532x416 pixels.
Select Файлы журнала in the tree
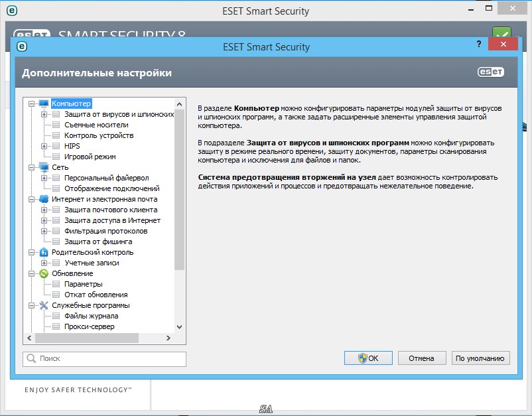pos(92,316)
